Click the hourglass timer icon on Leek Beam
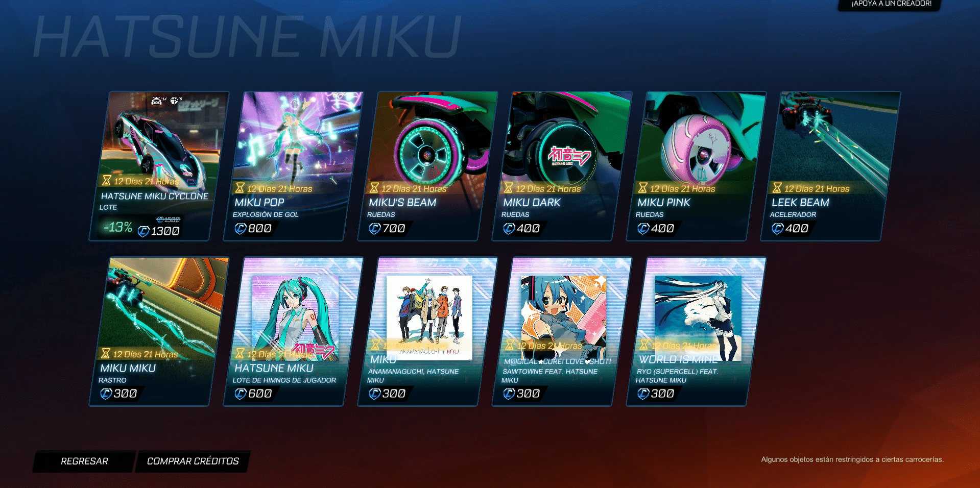The width and height of the screenshot is (980, 488). point(777,188)
